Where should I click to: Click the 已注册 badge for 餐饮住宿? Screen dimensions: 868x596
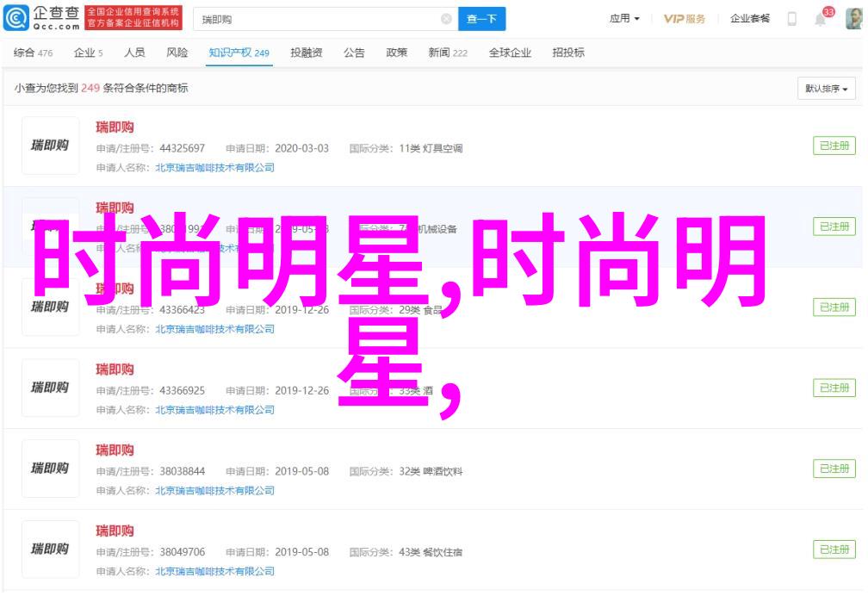(834, 549)
